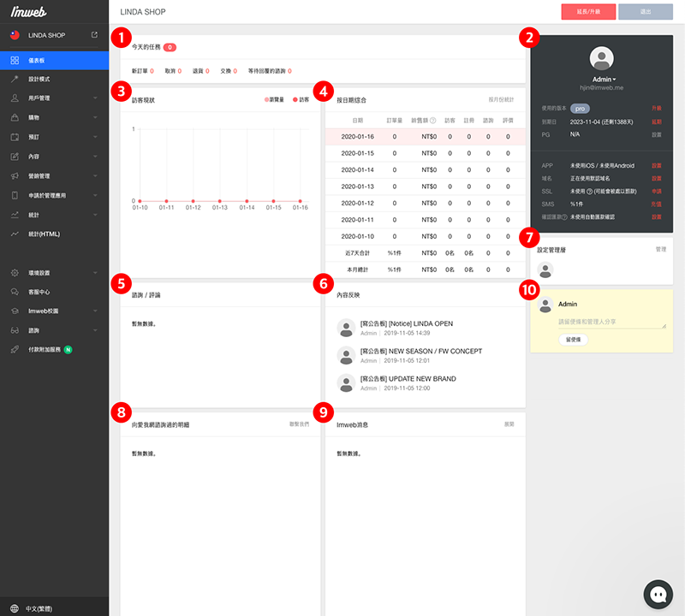The height and width of the screenshot is (616, 685).
Task: Expand the 內容 menu chevron
Action: 95,157
